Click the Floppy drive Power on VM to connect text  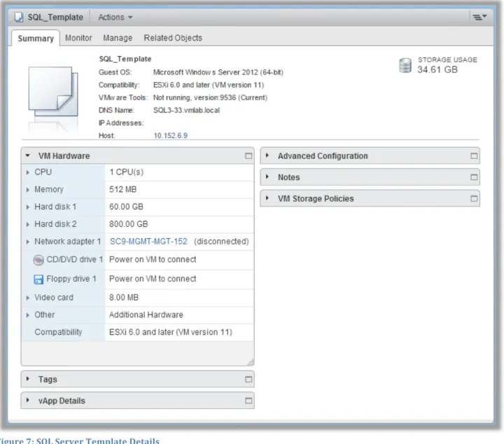(x=153, y=279)
